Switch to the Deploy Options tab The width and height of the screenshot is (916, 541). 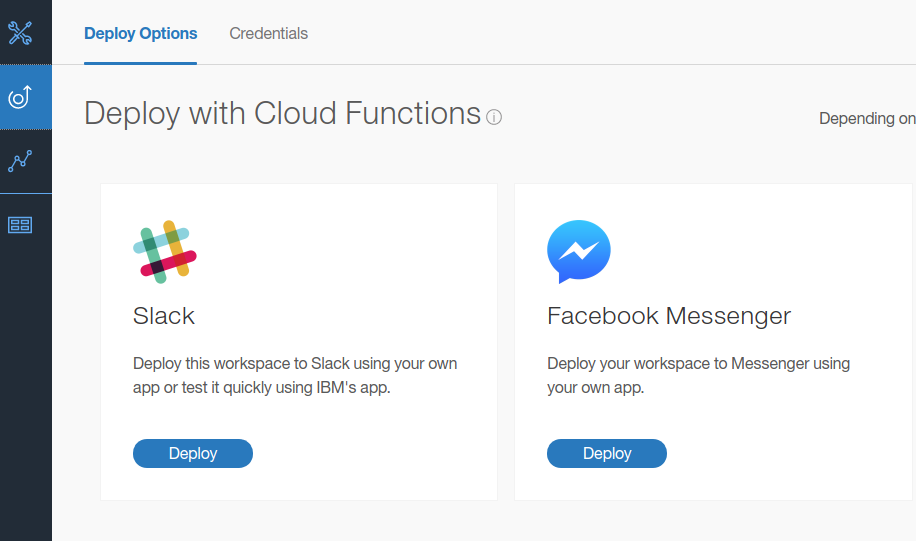point(140,33)
